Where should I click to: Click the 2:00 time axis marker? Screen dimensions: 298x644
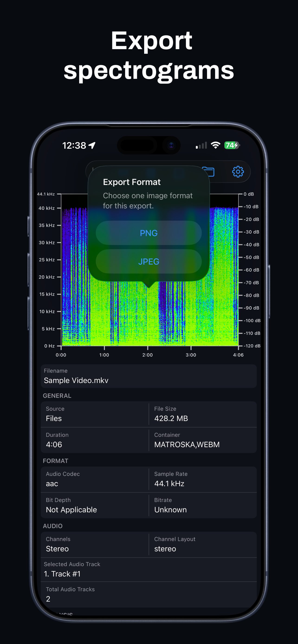[x=147, y=355]
